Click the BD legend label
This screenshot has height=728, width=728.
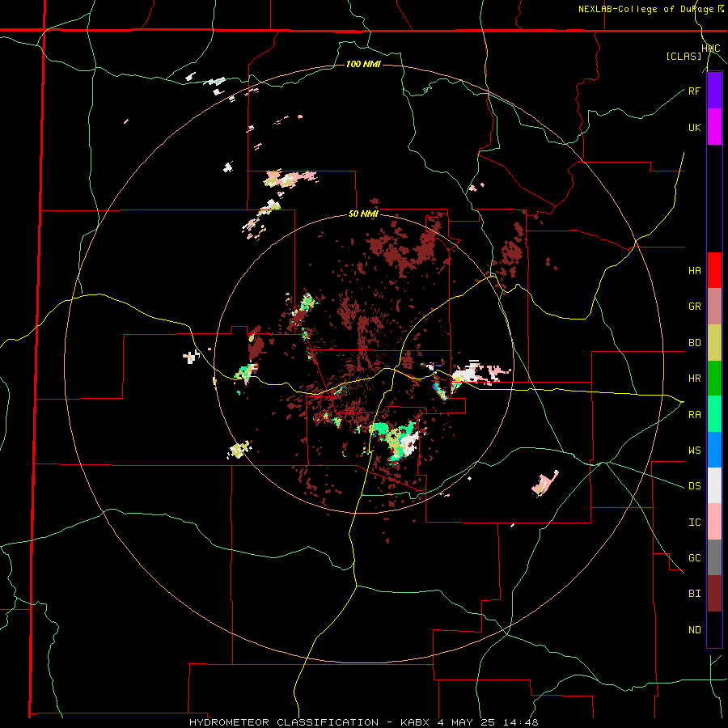point(694,343)
